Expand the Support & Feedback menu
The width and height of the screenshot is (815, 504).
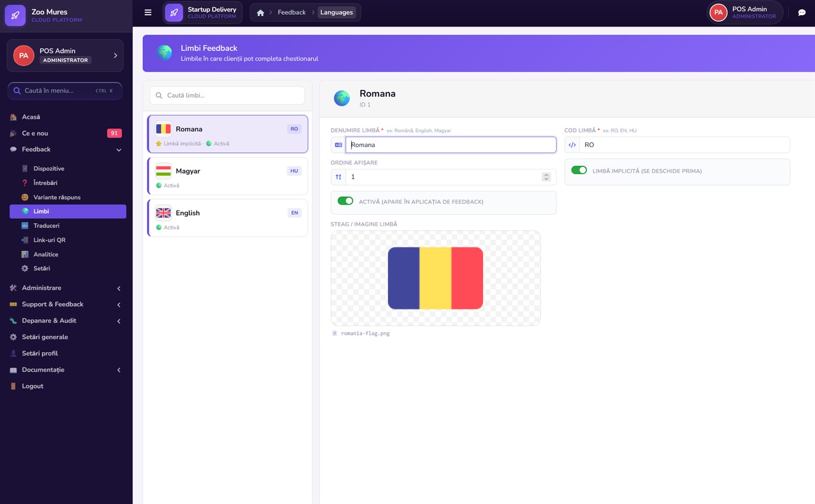(119, 304)
